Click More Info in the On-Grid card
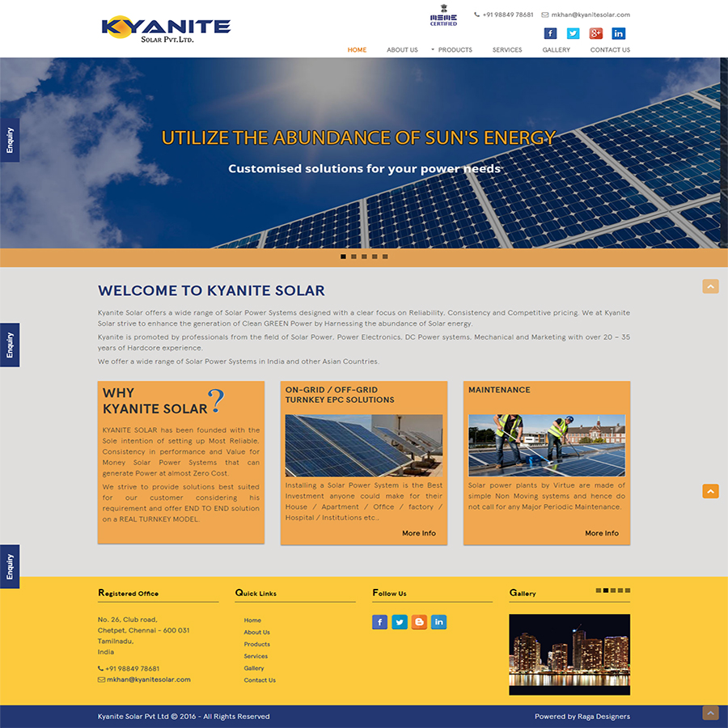The height and width of the screenshot is (728, 728). [x=419, y=534]
